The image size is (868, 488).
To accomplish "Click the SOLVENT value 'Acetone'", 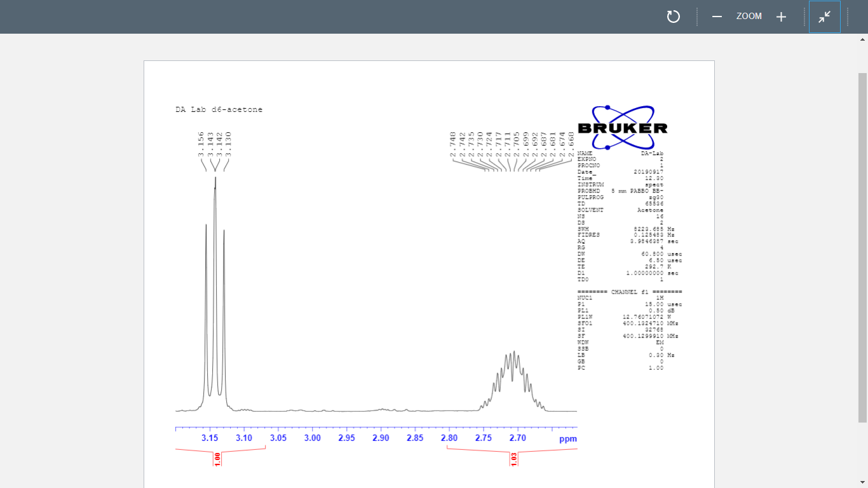I will coord(651,210).
